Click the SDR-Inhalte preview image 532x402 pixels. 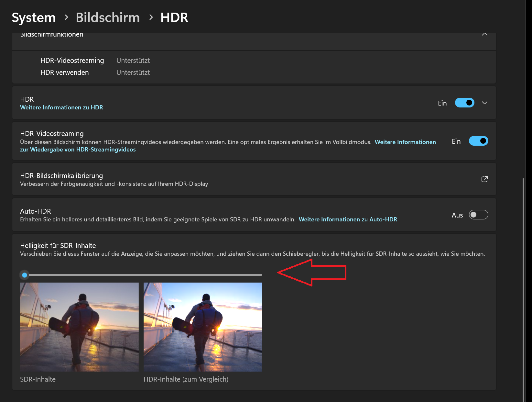pos(79,327)
